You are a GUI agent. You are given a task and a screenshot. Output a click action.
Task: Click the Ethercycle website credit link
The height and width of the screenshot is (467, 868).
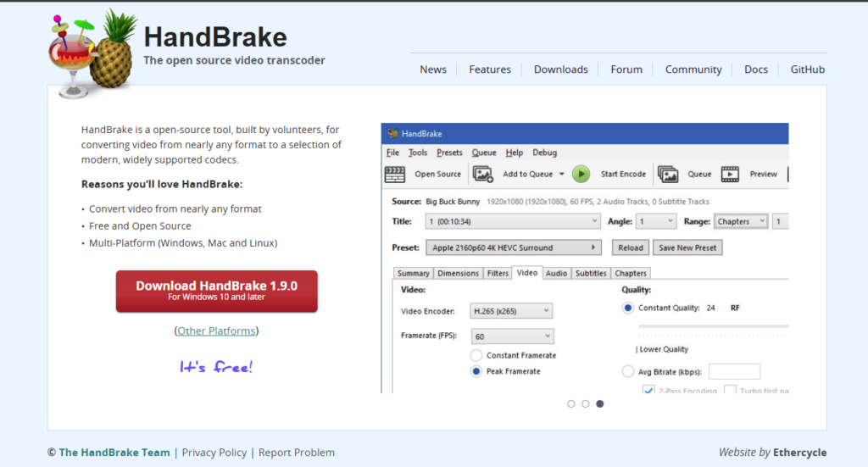(x=799, y=452)
